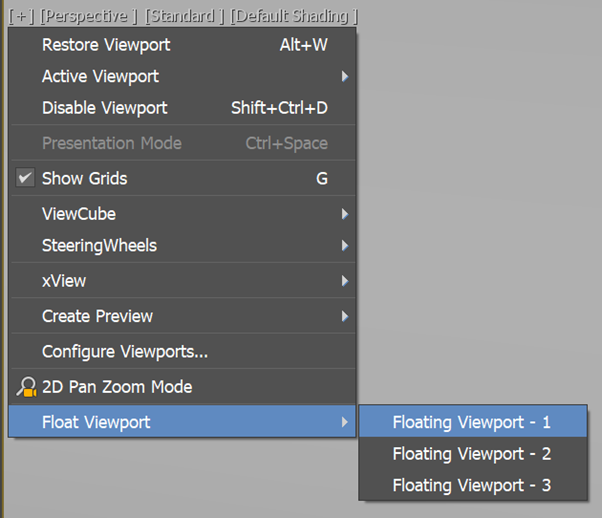Expand the xView submenu arrow
This screenshot has height=518, width=602.
point(345,281)
